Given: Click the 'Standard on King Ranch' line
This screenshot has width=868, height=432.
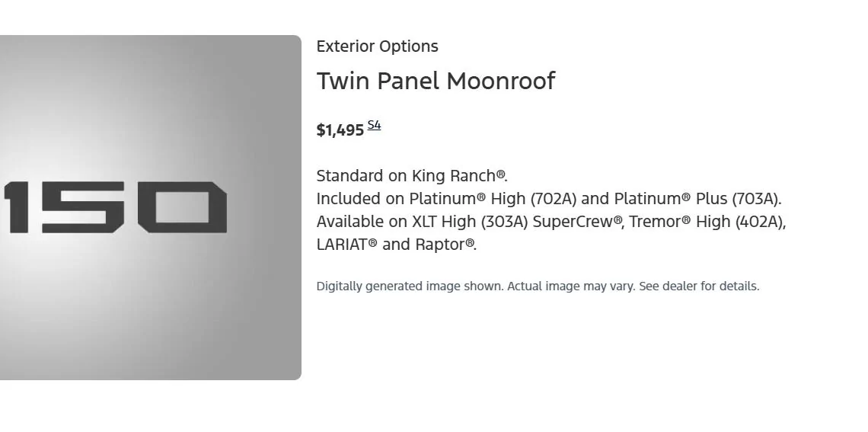Looking at the screenshot, I should click(411, 176).
